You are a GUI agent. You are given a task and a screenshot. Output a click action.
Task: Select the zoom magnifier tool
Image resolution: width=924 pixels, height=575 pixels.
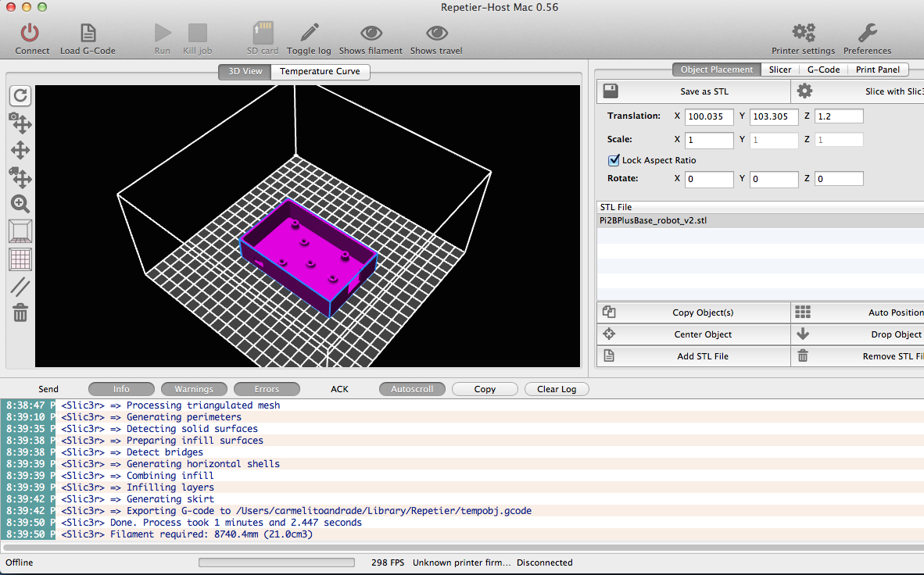20,204
